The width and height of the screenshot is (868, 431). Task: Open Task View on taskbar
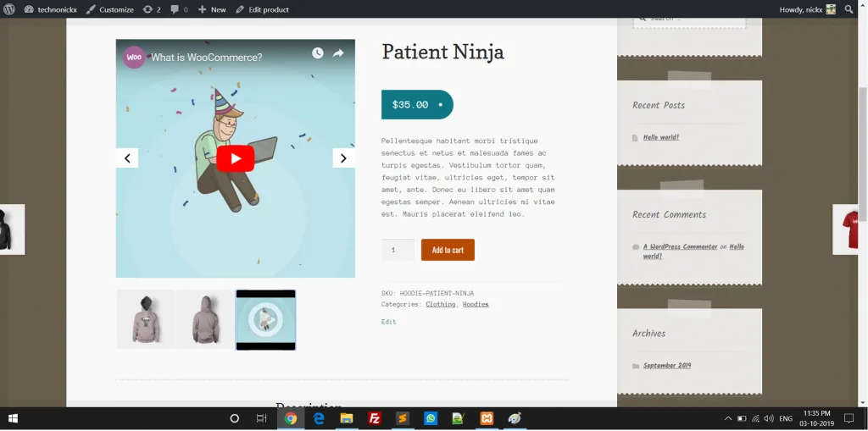tap(262, 419)
